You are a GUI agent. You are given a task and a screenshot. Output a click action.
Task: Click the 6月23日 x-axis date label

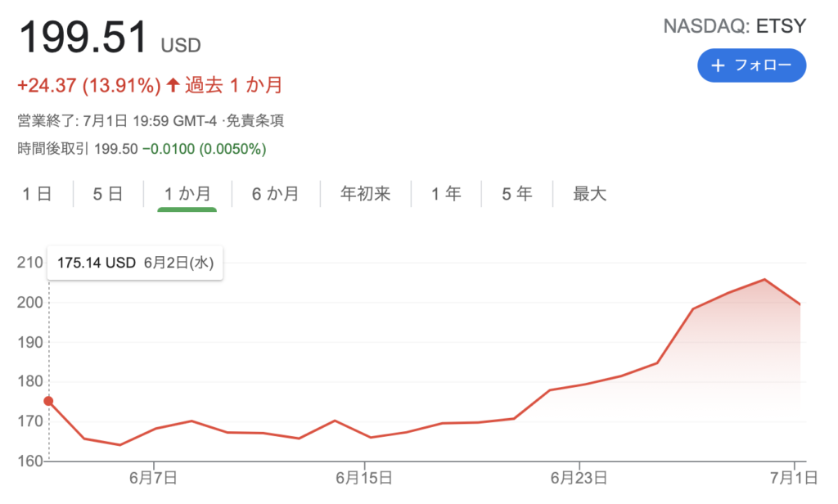pos(579,476)
